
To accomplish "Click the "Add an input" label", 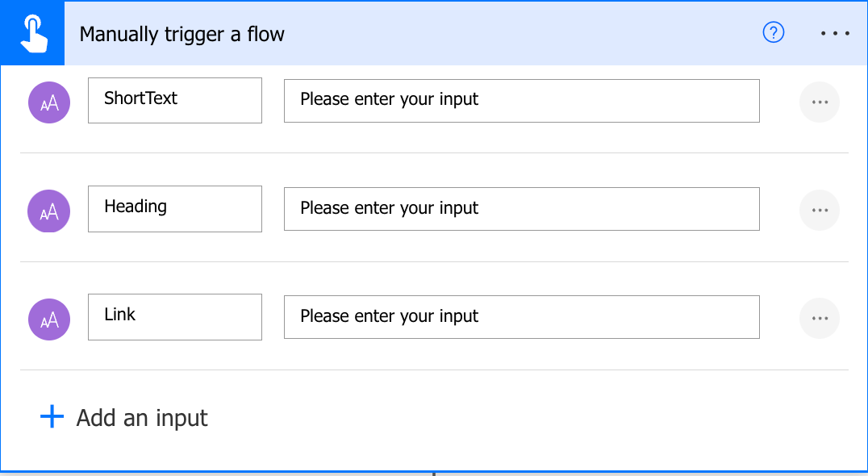I will tap(142, 418).
